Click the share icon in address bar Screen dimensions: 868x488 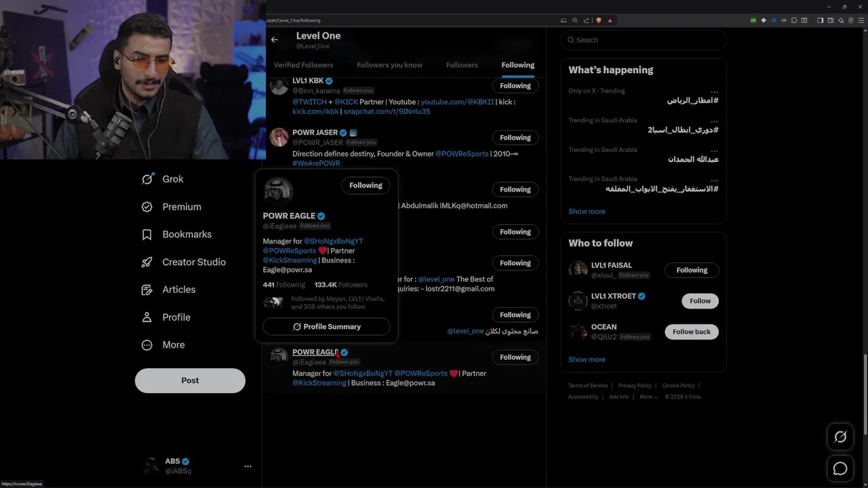pos(587,20)
